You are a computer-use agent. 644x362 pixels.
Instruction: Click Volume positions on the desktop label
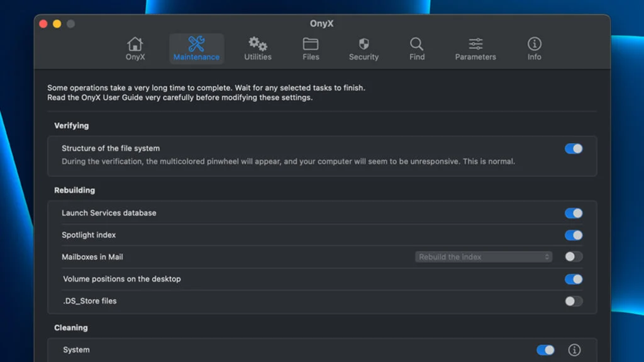pyautogui.click(x=122, y=279)
